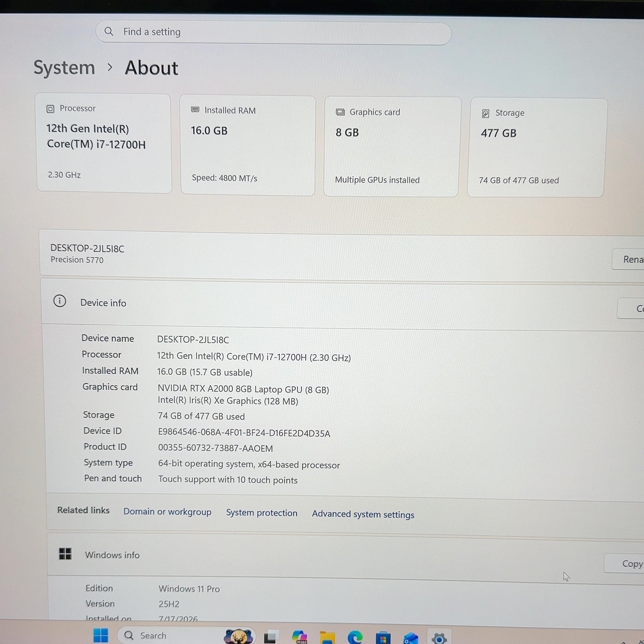The image size is (644, 644).
Task: Launch Microsoft 365 Copilot from taskbar
Action: click(x=299, y=637)
